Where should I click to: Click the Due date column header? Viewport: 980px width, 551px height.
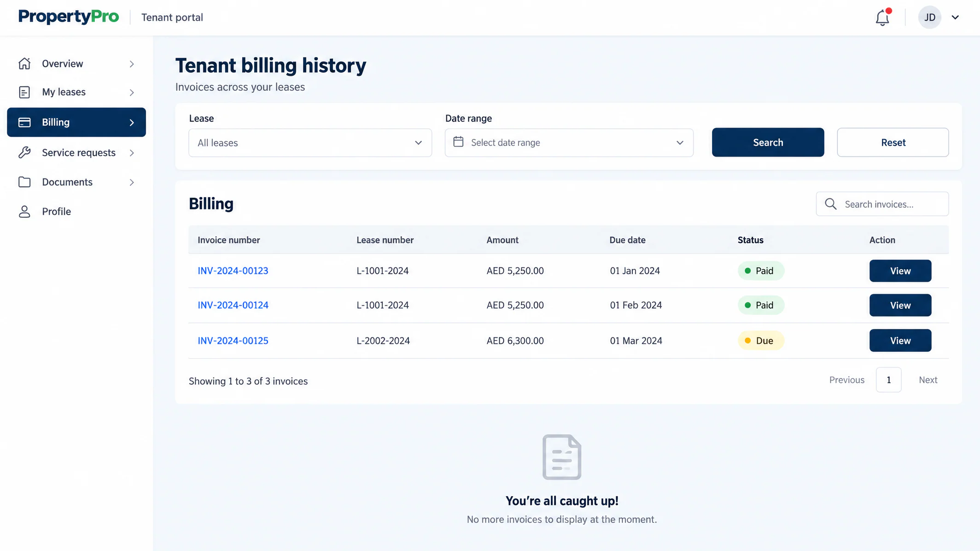627,240
